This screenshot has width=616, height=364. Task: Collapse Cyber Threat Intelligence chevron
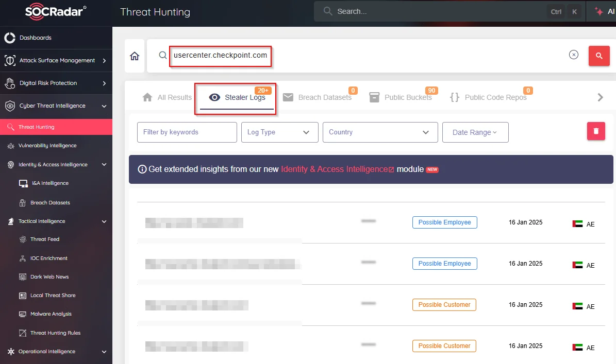point(104,106)
